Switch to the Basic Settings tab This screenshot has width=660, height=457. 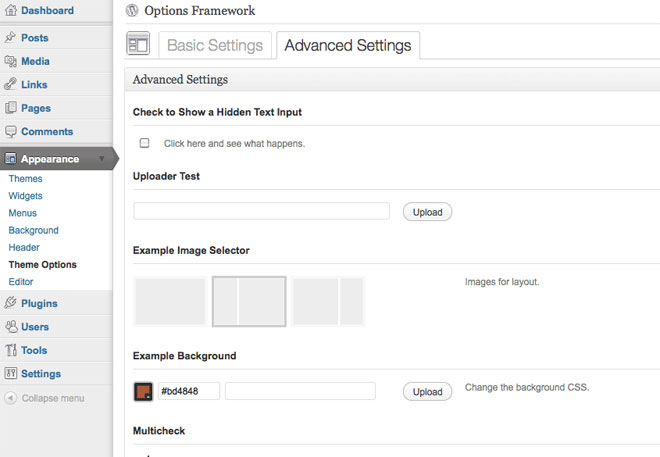(x=215, y=45)
